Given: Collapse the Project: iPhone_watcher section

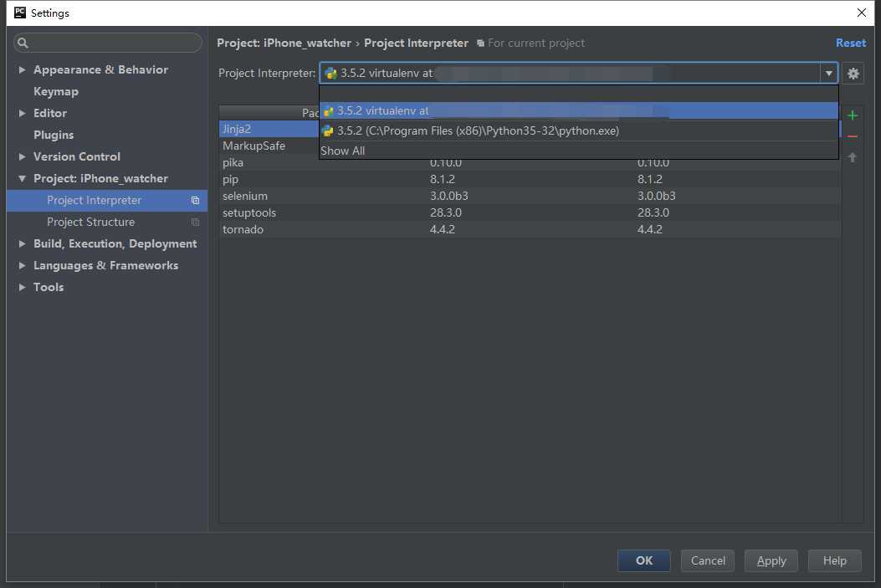Looking at the screenshot, I should [22, 179].
